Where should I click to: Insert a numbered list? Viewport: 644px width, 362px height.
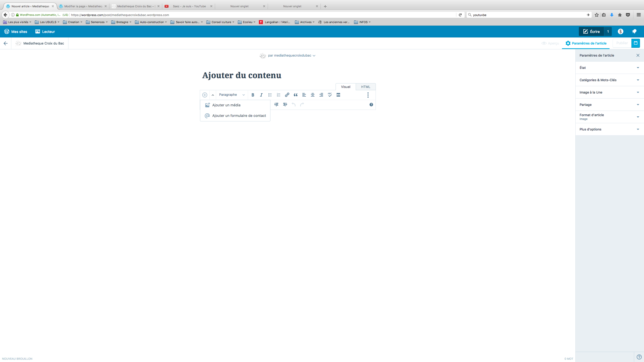(x=278, y=95)
